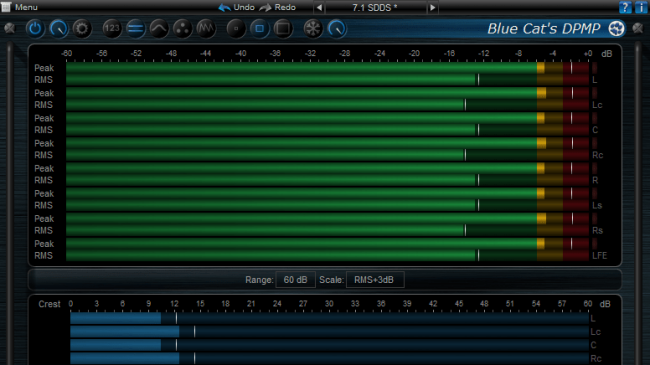Click the 'Scale:' label text
This screenshot has height=365, width=650.
(331, 280)
